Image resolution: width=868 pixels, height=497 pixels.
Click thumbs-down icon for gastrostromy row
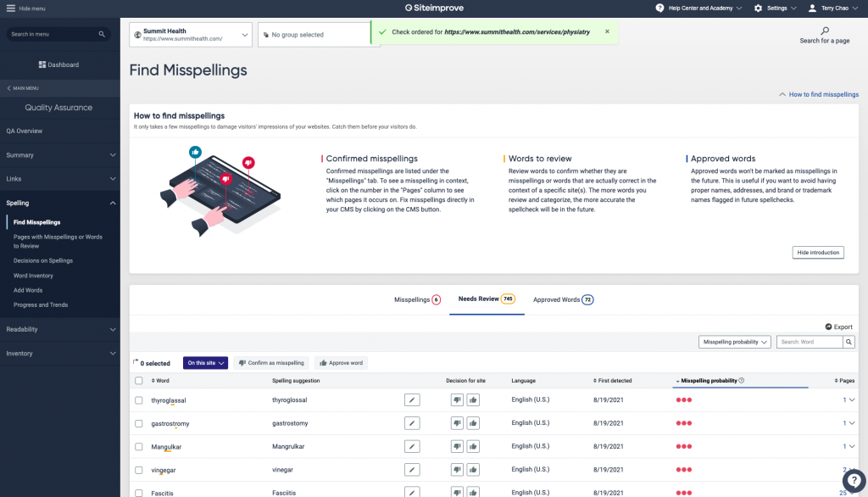click(457, 422)
